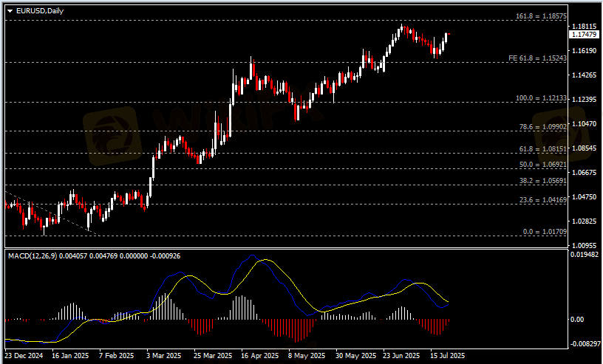Select the 100.0 = 1.12133 Fibonacci label

[541, 98]
